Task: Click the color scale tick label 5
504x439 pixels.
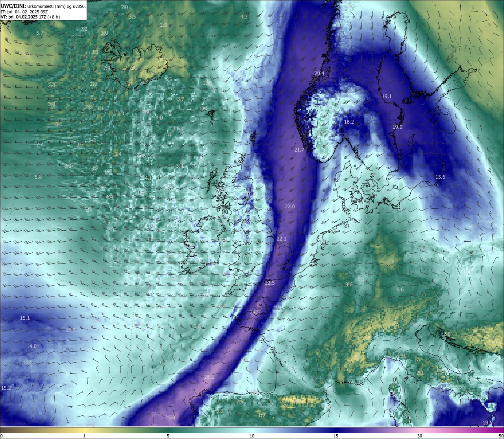Action: (168, 436)
